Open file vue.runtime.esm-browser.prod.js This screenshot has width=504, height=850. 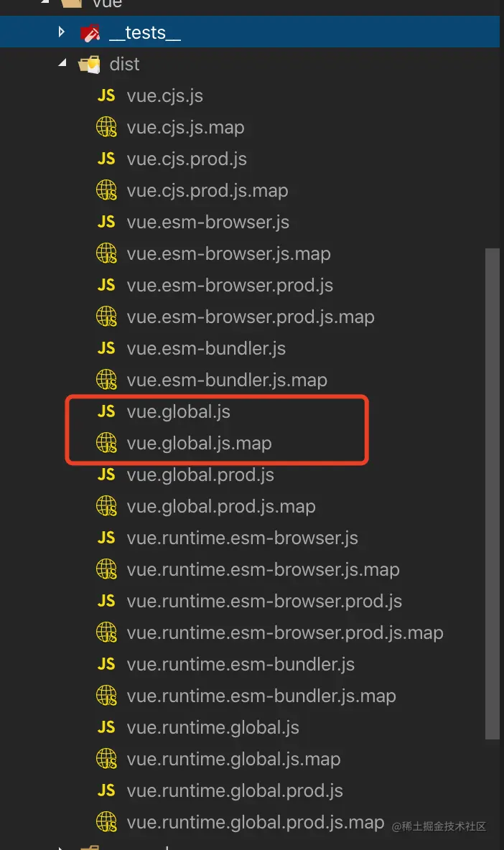[x=264, y=601]
